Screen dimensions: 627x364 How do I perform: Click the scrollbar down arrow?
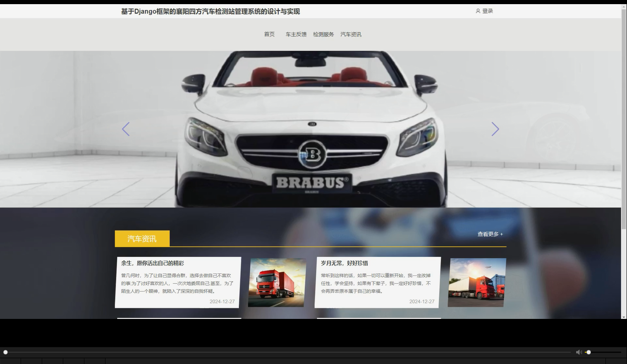pos(624,317)
